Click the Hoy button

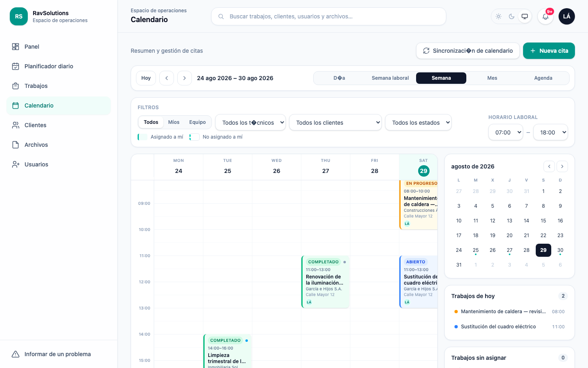pos(146,78)
